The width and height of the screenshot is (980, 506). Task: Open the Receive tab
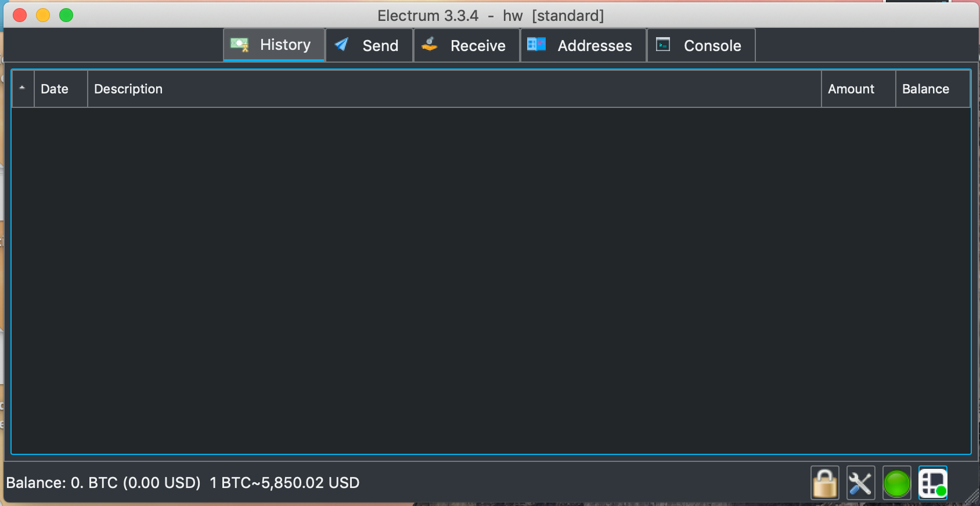coord(466,45)
